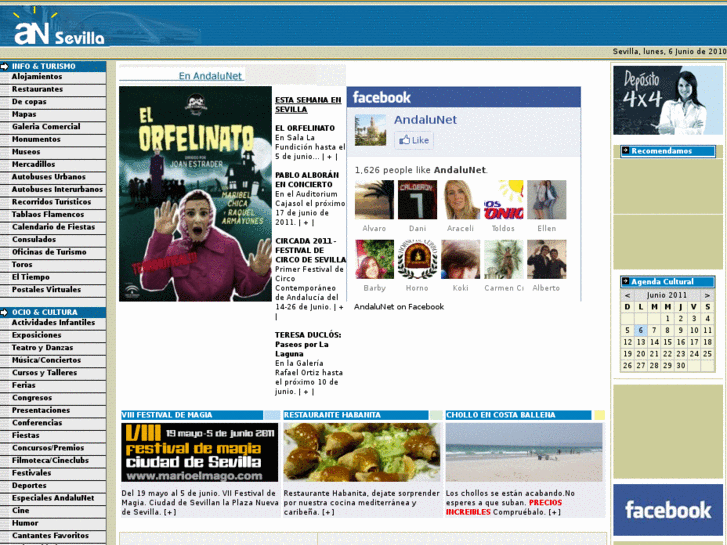Open Horno's Facebook profile picture

point(417,259)
